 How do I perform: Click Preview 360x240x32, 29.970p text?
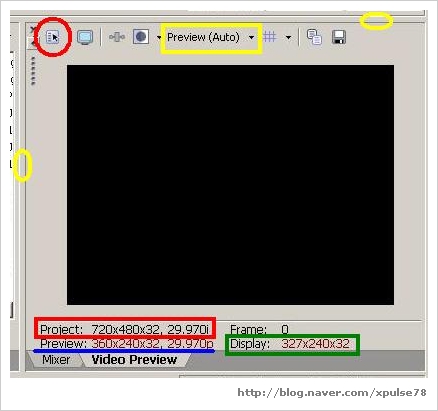127,344
